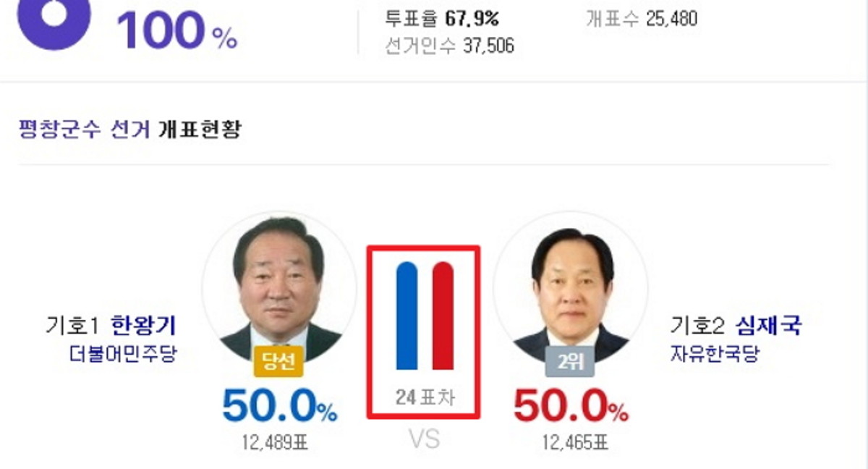
Task: Open 한왕기's candidate photo
Action: 278,290
